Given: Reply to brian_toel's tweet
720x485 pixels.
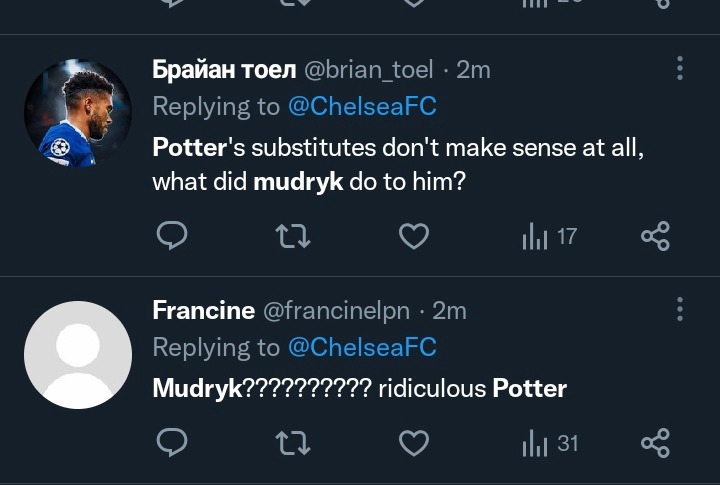Looking at the screenshot, I should point(173,236).
